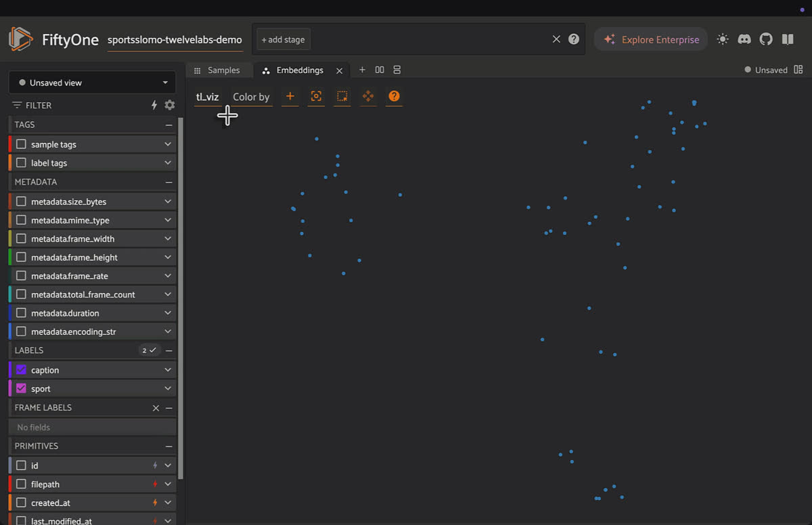Click the Unsaved status indicator
Image resolution: width=812 pixels, height=525 pixels.
tap(766, 70)
